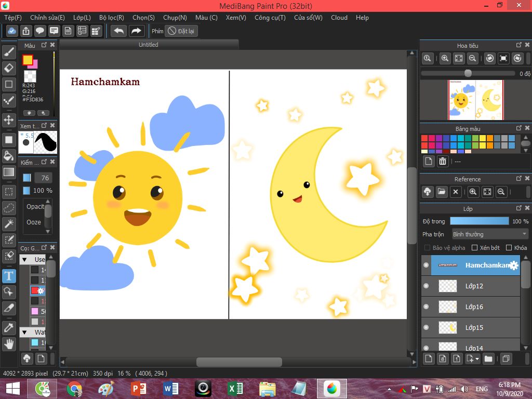
Task: Hide the Lớp12 layer visibility
Action: [x=426, y=286]
